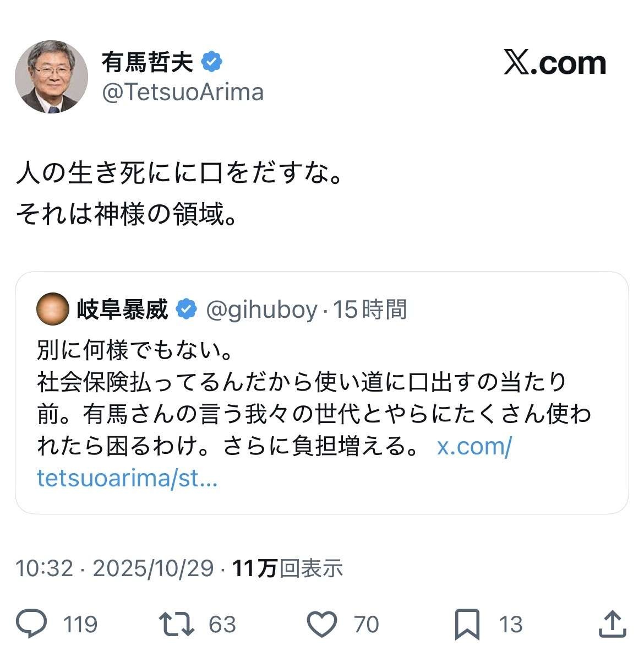
Task: Open the @TetsuoArima handle
Action: coord(183,92)
